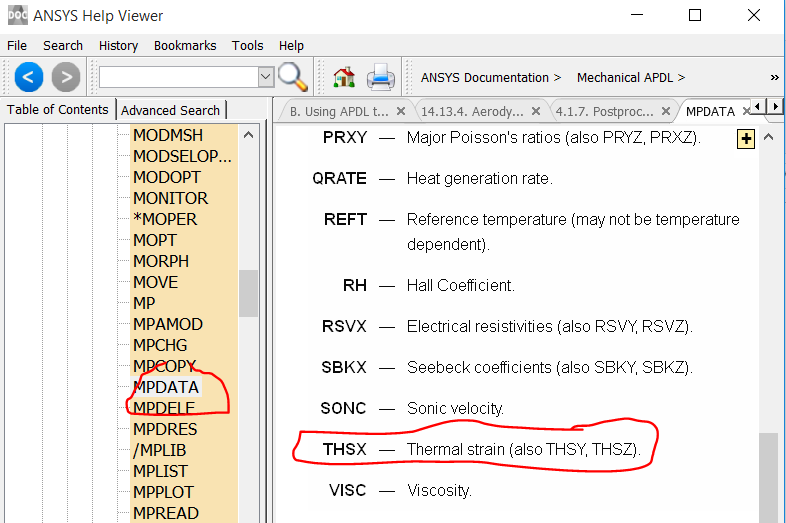
Task: Open the search field dropdown arrow
Action: click(x=265, y=77)
